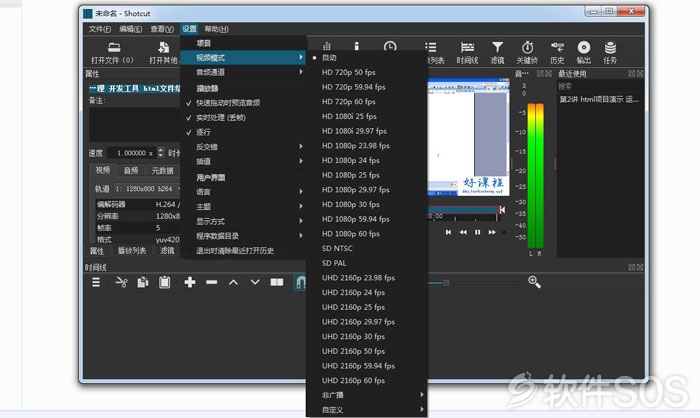Expand the 反交错 submenu

coord(243,146)
